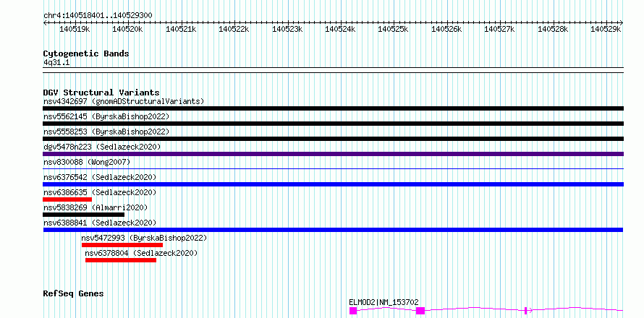Click the thin blue nsv830088 line
Image resolution: width=644 pixels, height=318 pixels.
click(x=333, y=168)
